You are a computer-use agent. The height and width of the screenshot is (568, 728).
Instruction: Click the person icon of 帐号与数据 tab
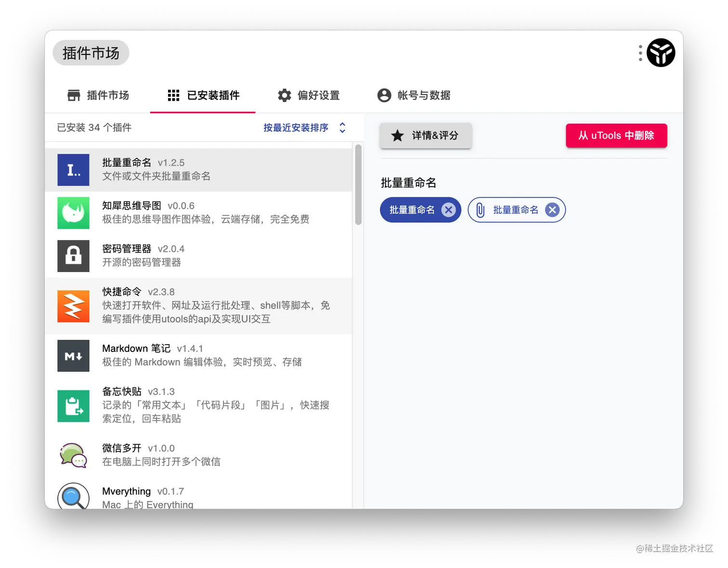(x=384, y=95)
